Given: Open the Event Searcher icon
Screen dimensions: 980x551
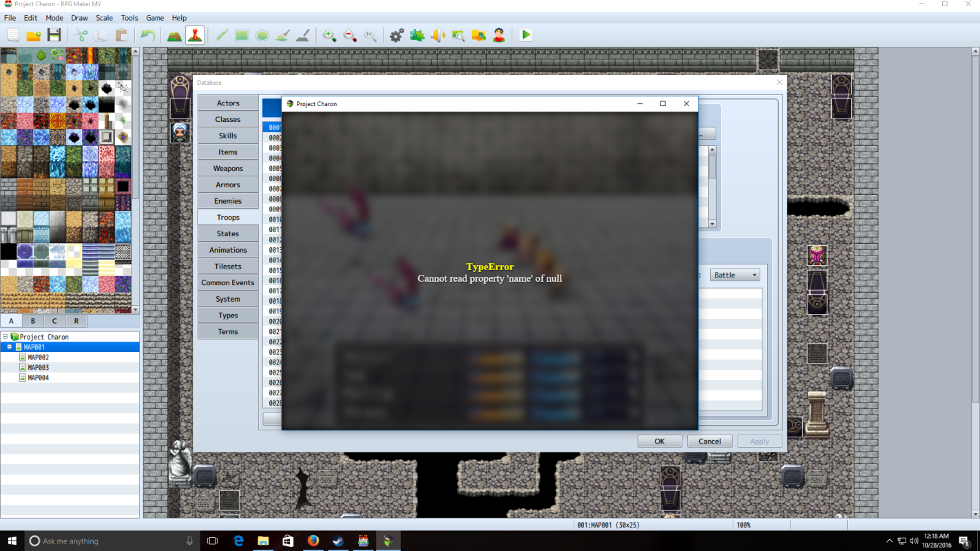Looking at the screenshot, I should (x=458, y=35).
